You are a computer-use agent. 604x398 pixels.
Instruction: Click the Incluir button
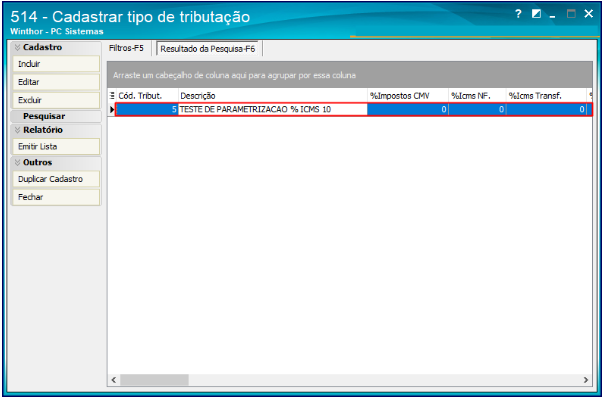(56, 64)
